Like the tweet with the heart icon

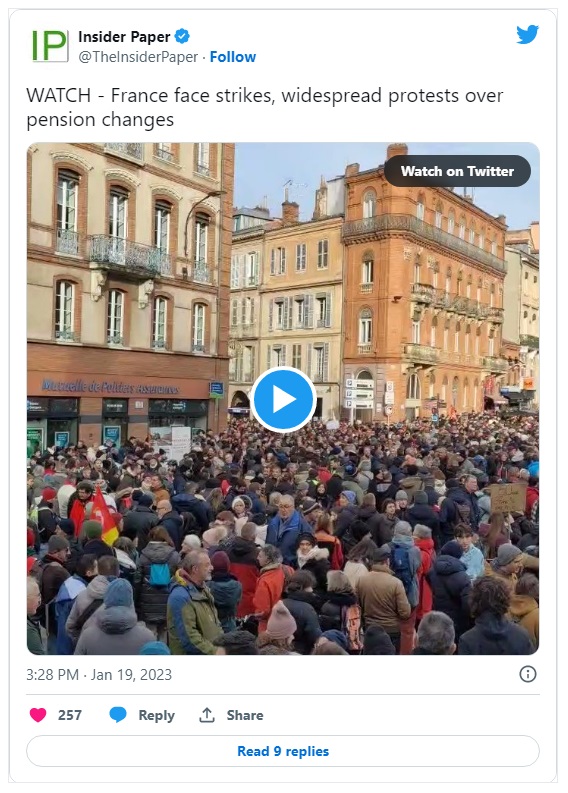[x=38, y=715]
